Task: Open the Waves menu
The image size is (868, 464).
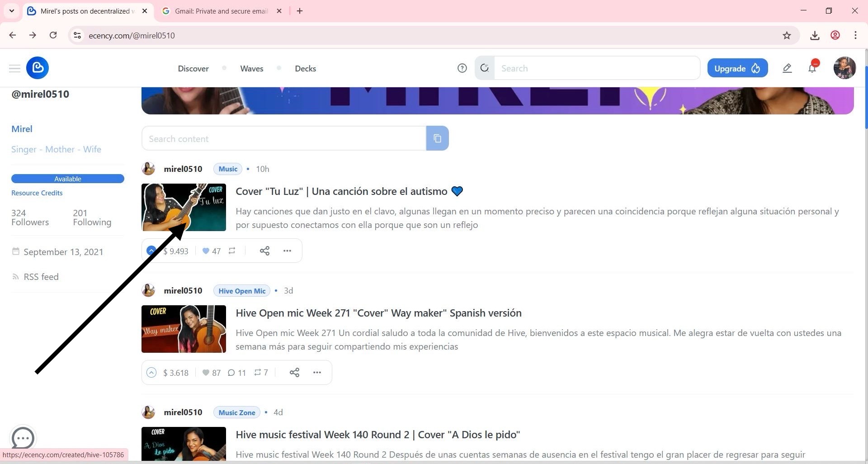Action: 252,68
